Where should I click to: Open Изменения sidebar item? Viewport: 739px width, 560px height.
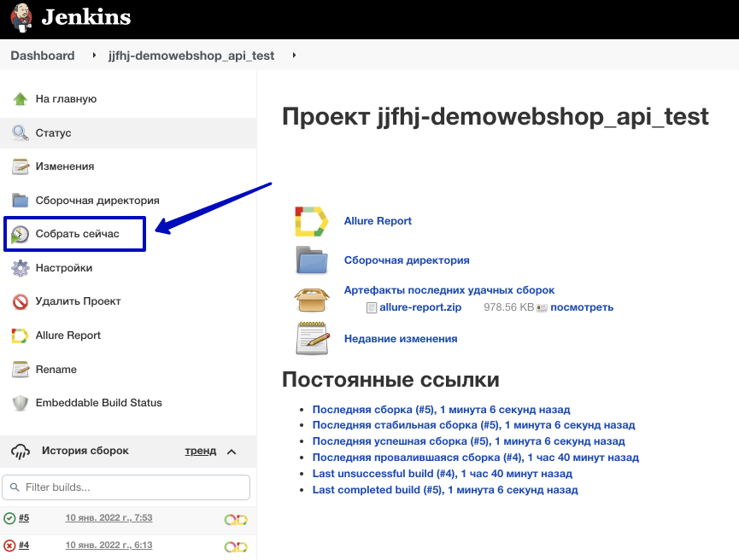click(65, 166)
